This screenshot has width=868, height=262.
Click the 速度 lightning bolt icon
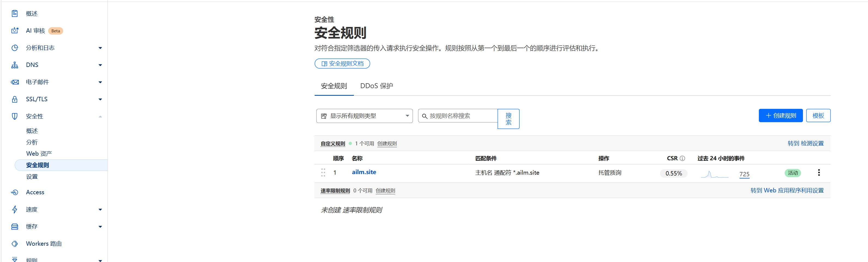(x=14, y=209)
